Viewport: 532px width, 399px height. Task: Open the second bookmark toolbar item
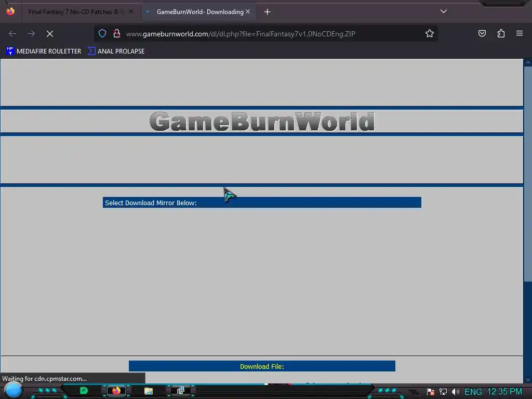pyautogui.click(x=116, y=51)
